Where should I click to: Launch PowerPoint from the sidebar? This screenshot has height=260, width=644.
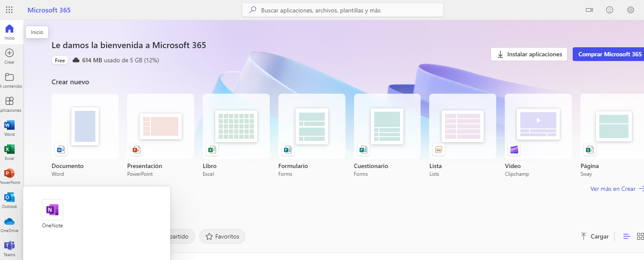point(9,177)
